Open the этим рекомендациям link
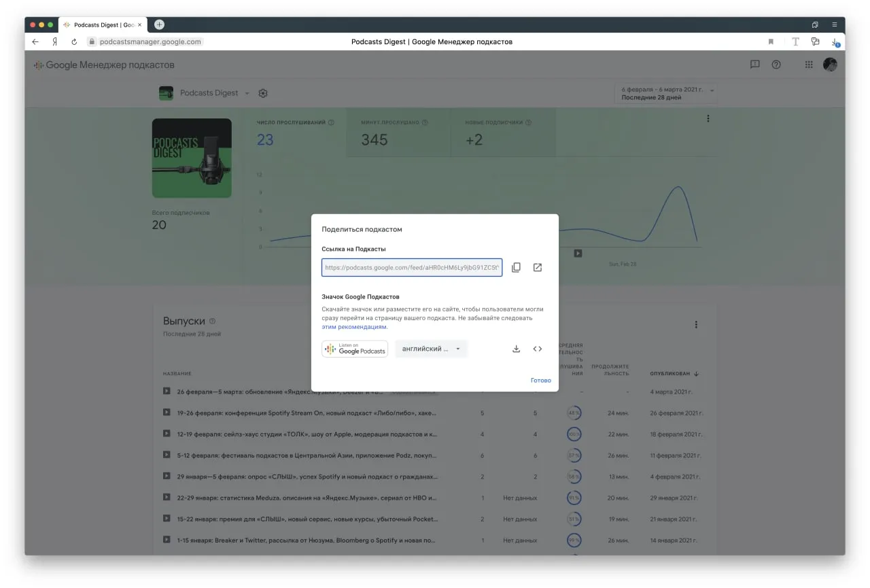The image size is (870, 588). click(x=354, y=327)
